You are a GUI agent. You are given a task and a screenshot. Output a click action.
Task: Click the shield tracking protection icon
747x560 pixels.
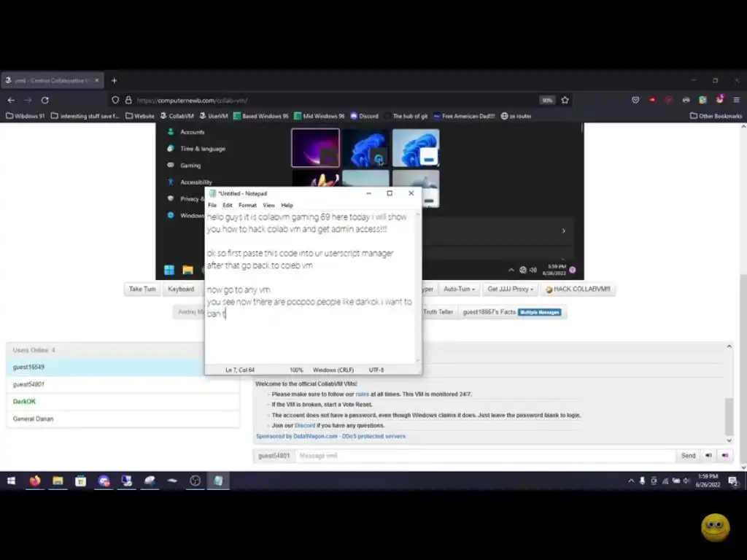115,100
